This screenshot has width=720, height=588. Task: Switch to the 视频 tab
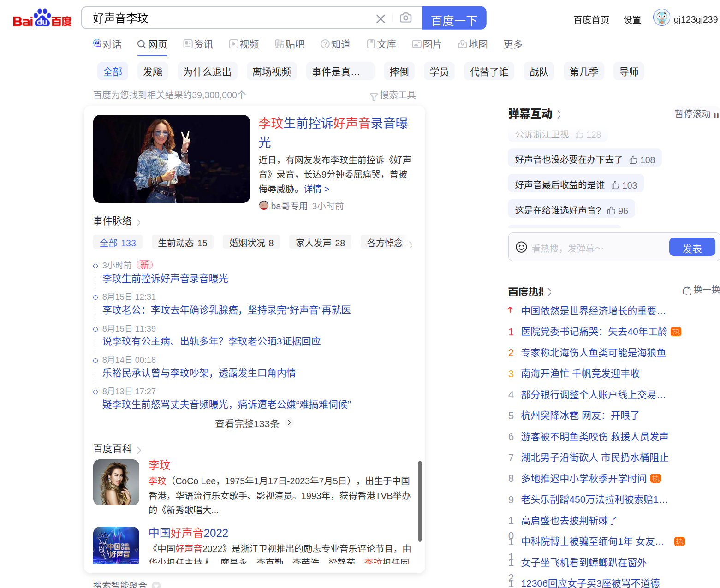coord(244,44)
